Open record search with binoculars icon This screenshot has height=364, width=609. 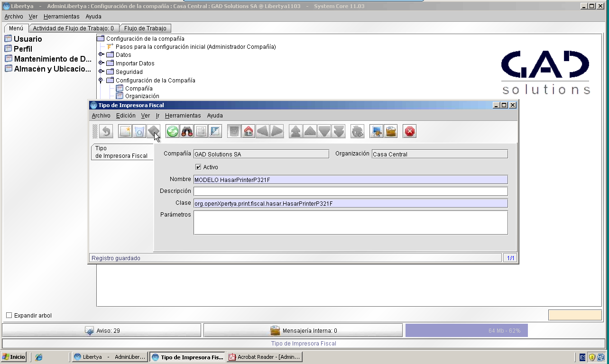(x=187, y=131)
